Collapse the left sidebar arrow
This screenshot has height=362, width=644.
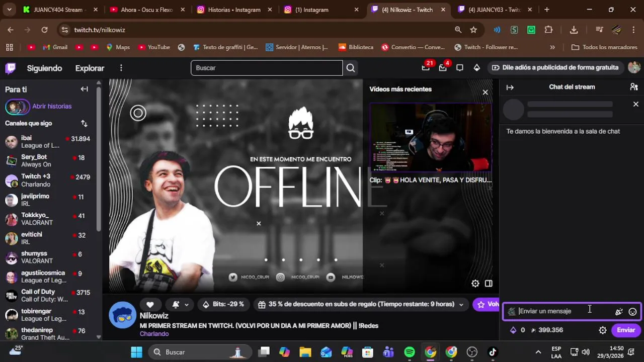pyautogui.click(x=85, y=89)
